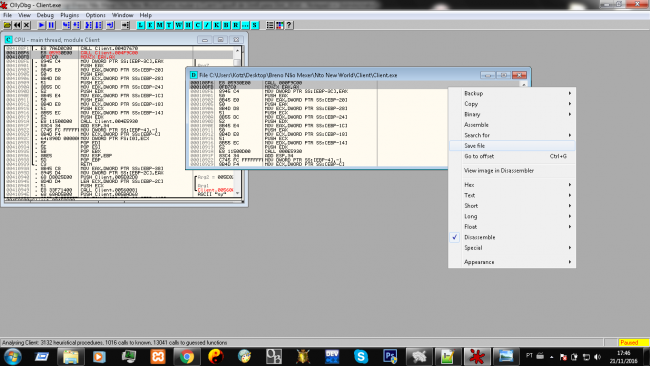
Task: Open Executable modules window (E button)
Action: [x=150, y=25]
